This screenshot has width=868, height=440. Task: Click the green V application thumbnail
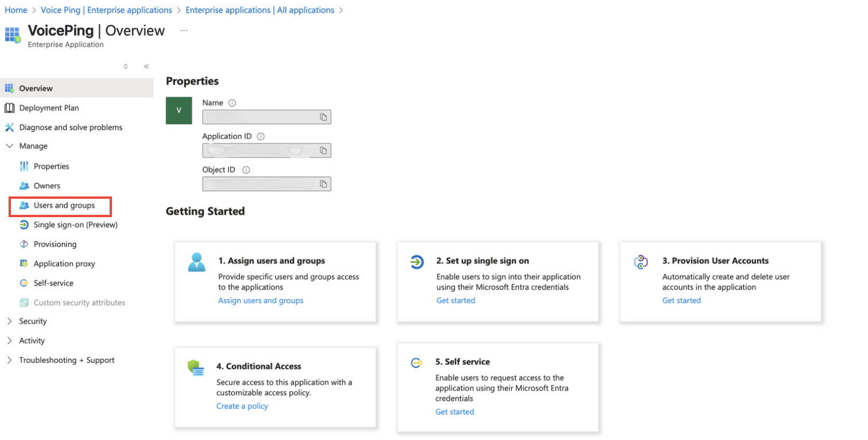(x=179, y=110)
